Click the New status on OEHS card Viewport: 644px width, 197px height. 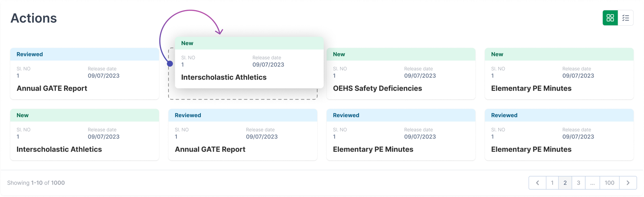point(339,54)
